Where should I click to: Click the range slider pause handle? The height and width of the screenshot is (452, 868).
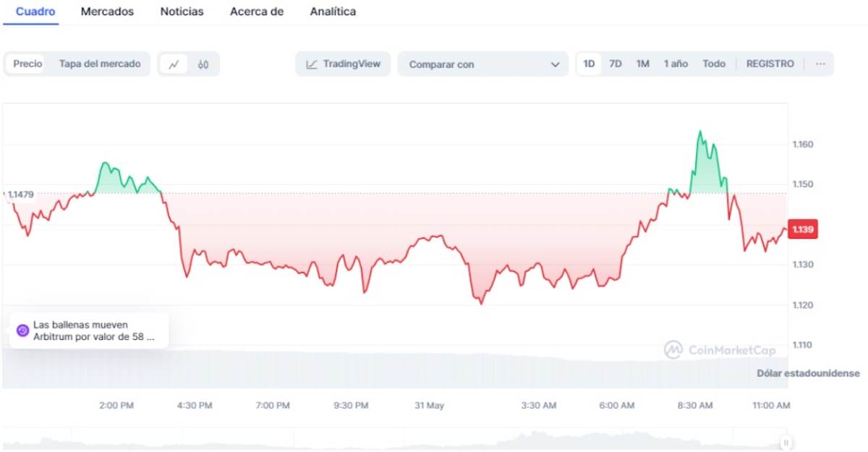785,443
